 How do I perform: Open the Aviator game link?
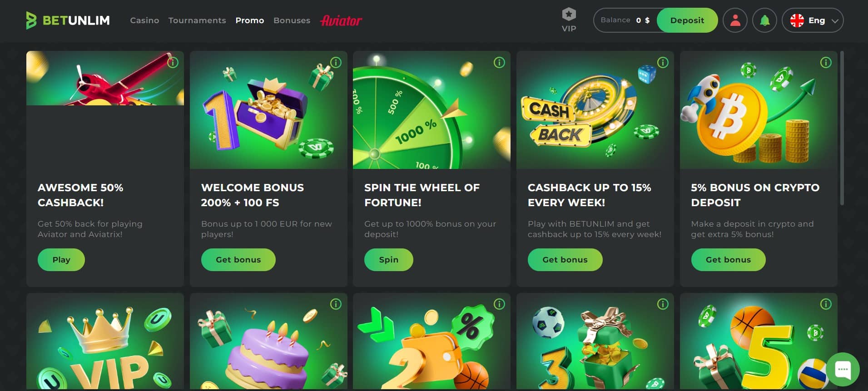[341, 20]
